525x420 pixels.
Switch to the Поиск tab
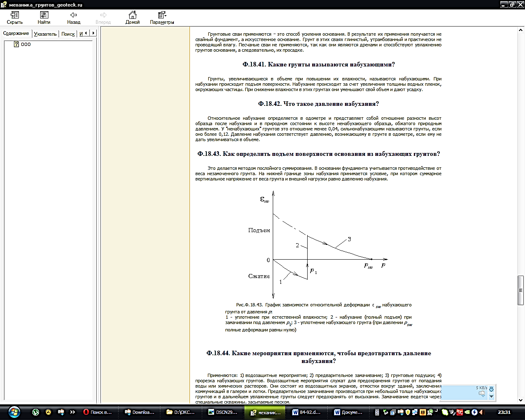tap(68, 34)
